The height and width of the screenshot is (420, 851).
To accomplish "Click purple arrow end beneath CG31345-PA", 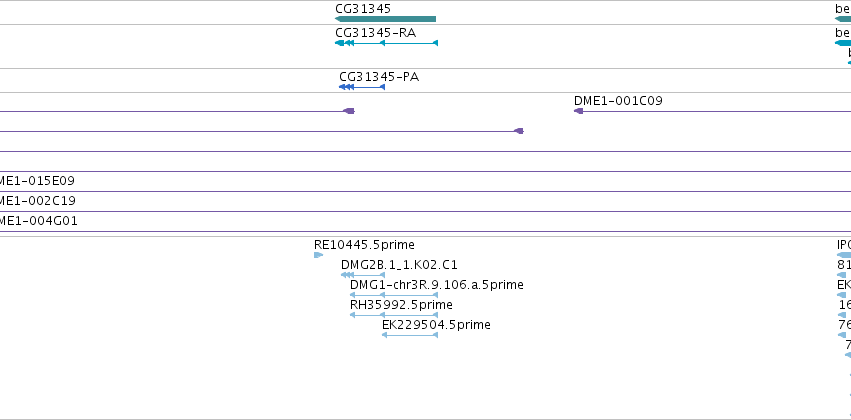I will 349,111.
